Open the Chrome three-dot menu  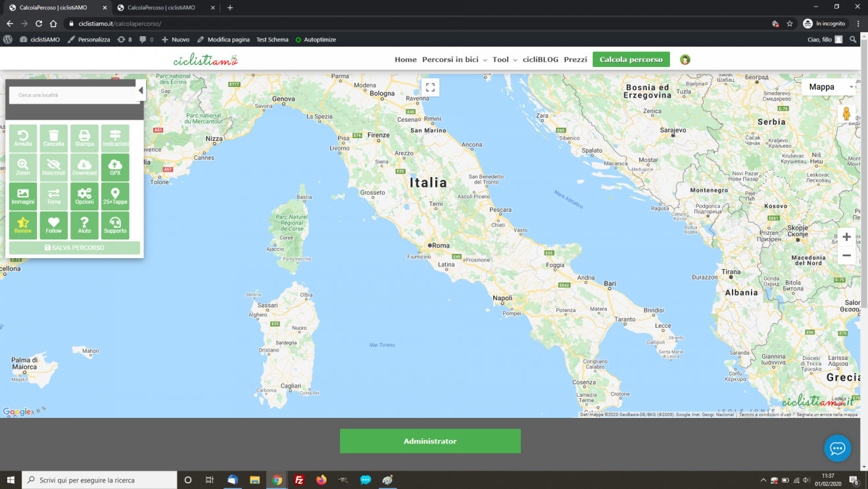[x=858, y=23]
